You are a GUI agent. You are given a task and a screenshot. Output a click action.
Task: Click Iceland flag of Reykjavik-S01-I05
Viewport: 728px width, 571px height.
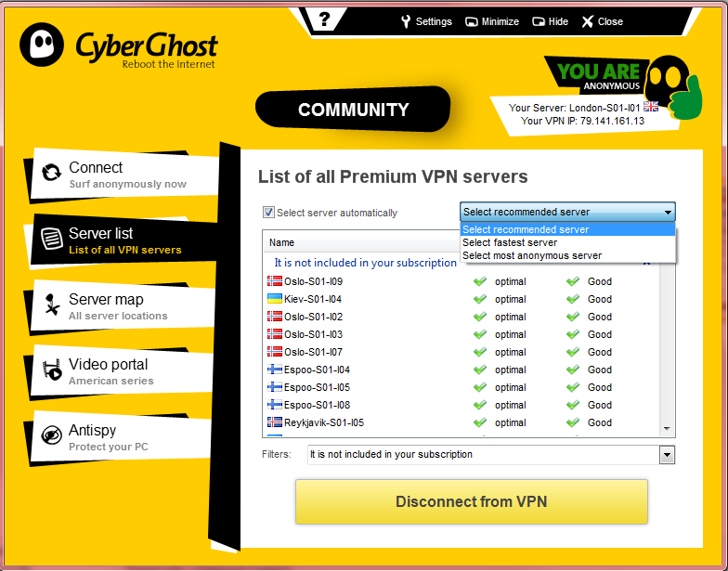pyautogui.click(x=275, y=422)
